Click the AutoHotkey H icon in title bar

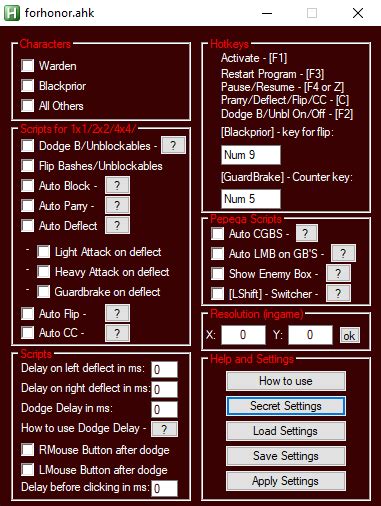(12, 13)
